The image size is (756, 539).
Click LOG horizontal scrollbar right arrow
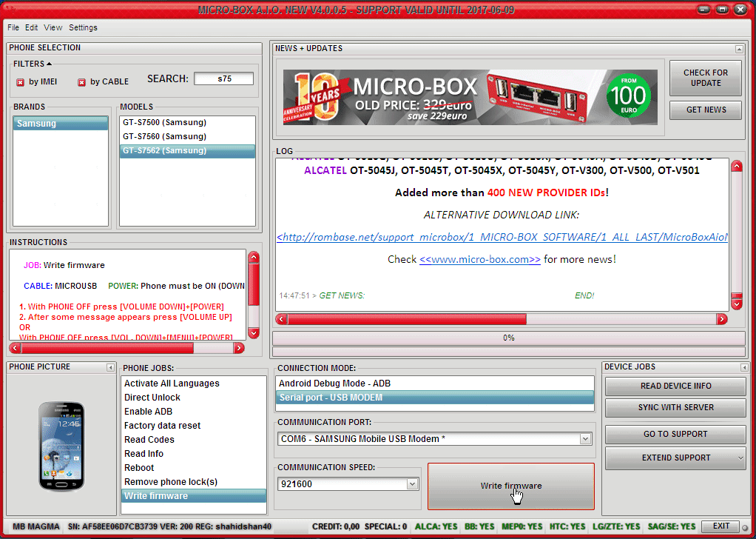[x=722, y=319]
